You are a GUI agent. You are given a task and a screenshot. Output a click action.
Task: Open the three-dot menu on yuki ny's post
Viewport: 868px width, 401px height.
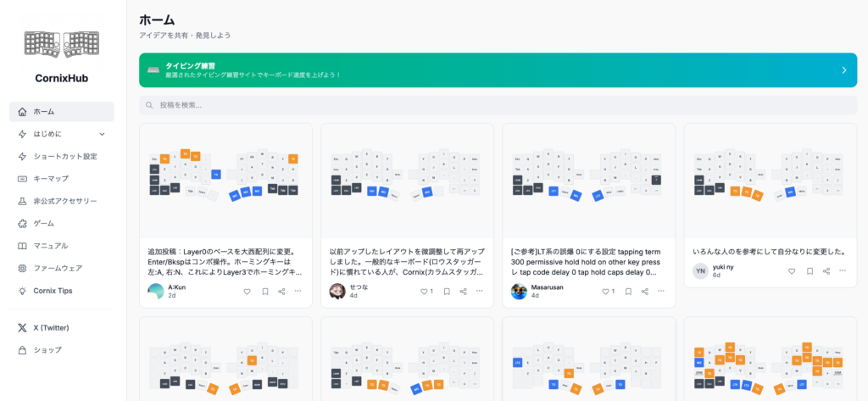tap(843, 271)
